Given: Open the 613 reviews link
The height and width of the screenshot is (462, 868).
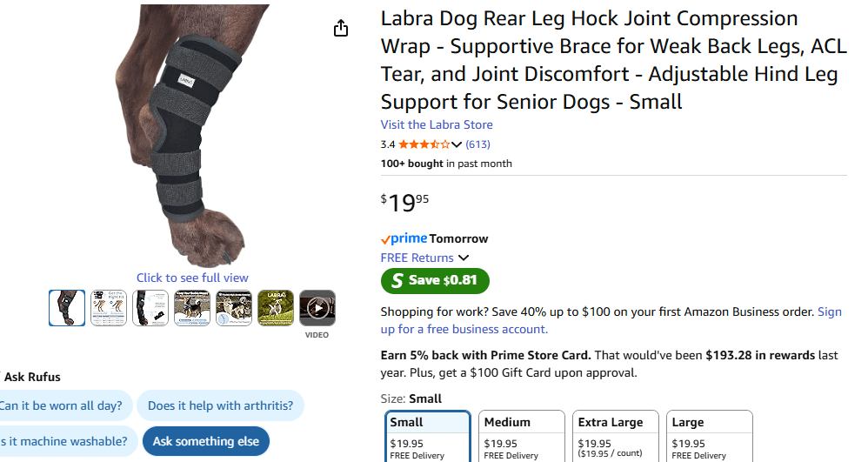Looking at the screenshot, I should [478, 144].
